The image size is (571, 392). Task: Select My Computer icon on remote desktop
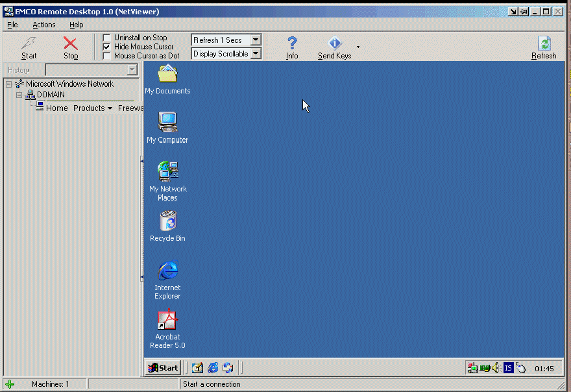pyautogui.click(x=167, y=121)
